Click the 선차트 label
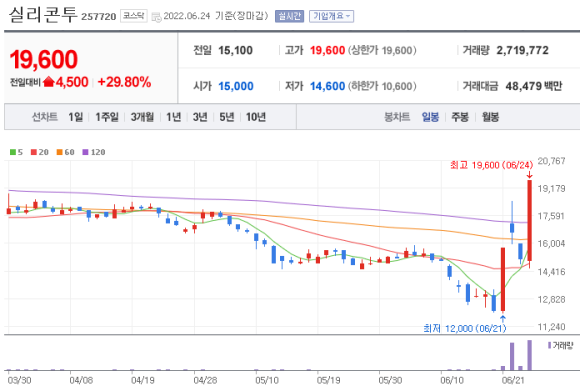The image size is (580, 391). pos(44,117)
